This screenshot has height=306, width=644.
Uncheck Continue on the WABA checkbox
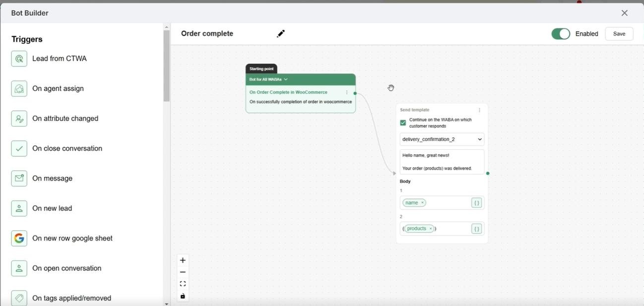pos(403,123)
